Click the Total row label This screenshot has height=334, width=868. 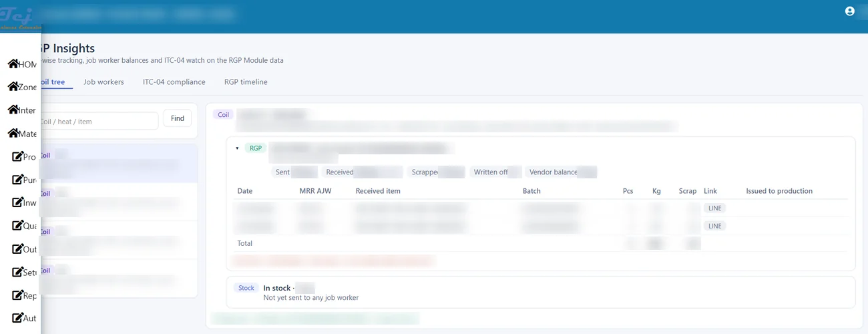click(x=245, y=243)
